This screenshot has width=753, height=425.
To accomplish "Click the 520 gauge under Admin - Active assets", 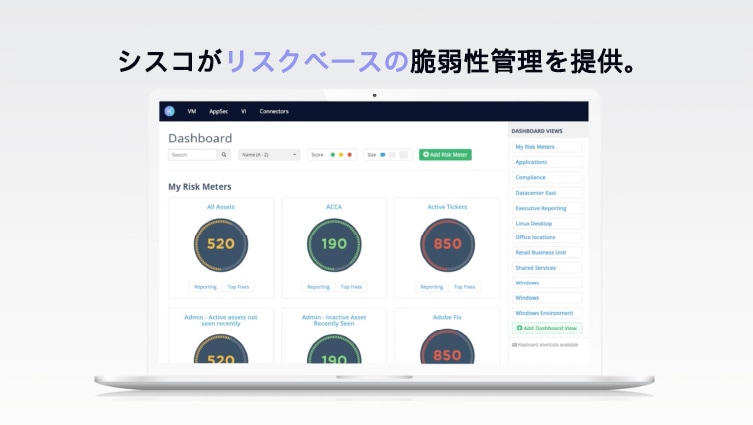I will tap(221, 349).
